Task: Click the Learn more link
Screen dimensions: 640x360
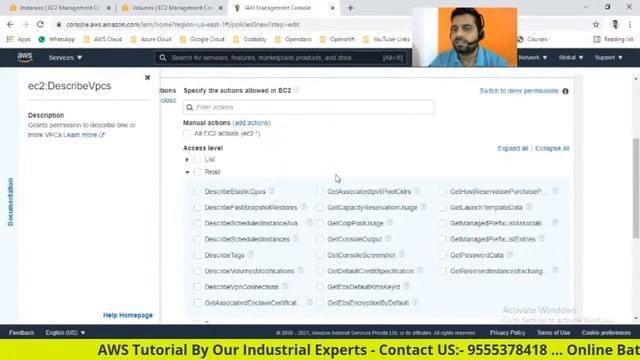Action: click(84, 135)
